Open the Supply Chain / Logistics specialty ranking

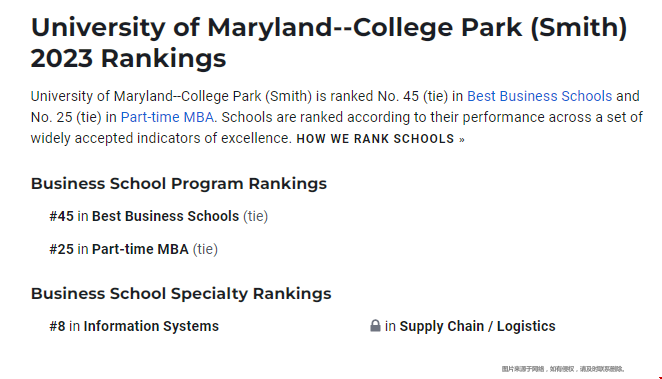click(x=478, y=326)
